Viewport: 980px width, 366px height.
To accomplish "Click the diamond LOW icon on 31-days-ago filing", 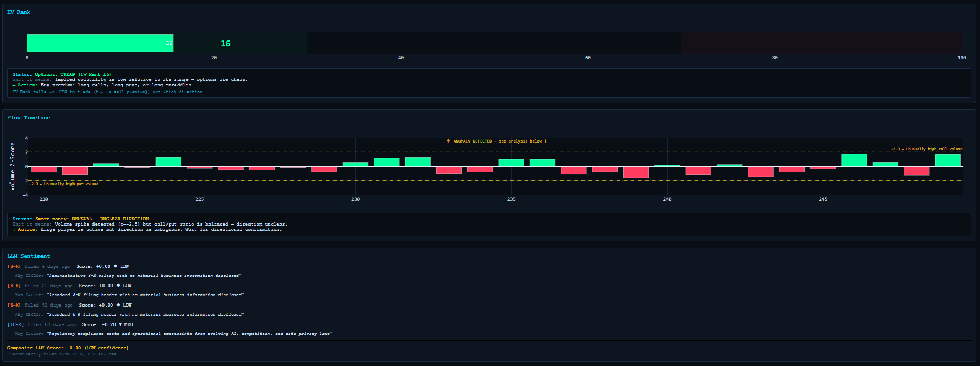I will pos(118,286).
